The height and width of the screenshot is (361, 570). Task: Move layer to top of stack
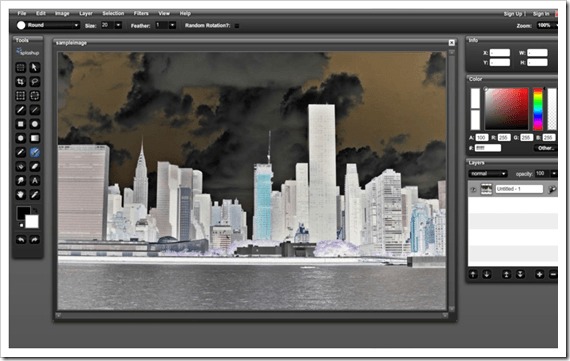pyautogui.click(x=506, y=275)
